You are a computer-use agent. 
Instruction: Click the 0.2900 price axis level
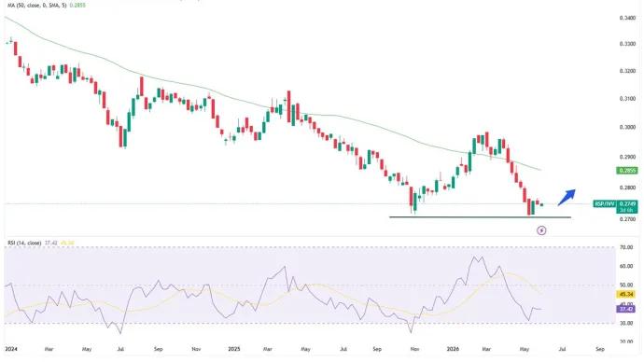tap(627, 157)
